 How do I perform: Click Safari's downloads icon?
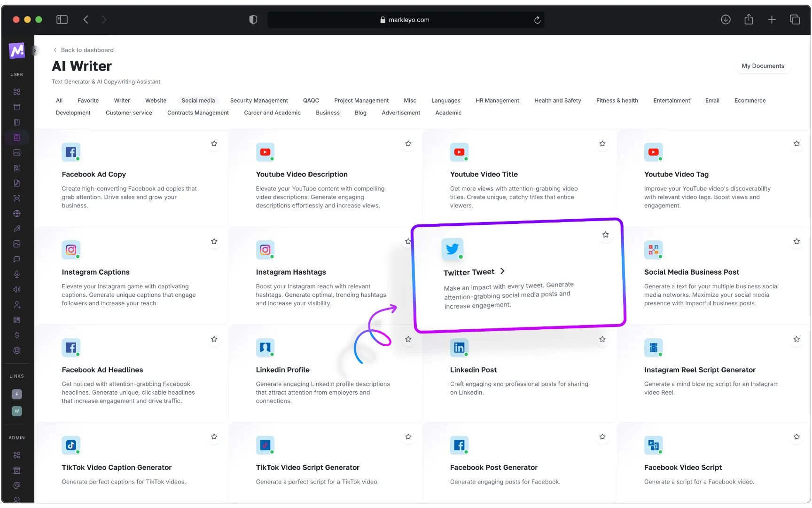726,20
